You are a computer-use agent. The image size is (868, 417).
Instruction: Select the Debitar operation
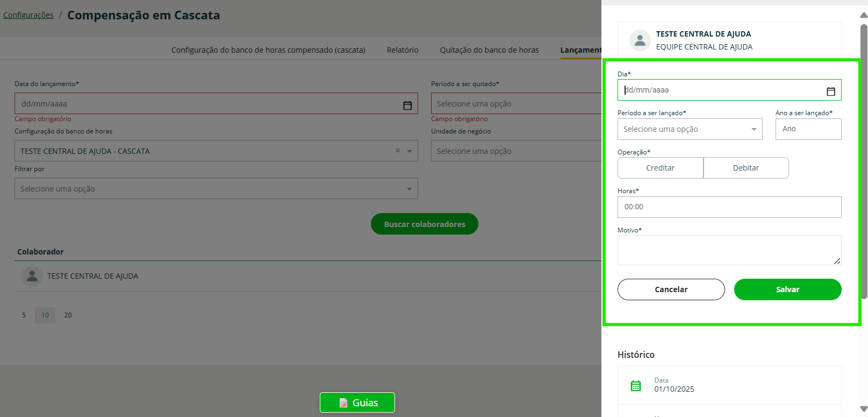click(745, 168)
